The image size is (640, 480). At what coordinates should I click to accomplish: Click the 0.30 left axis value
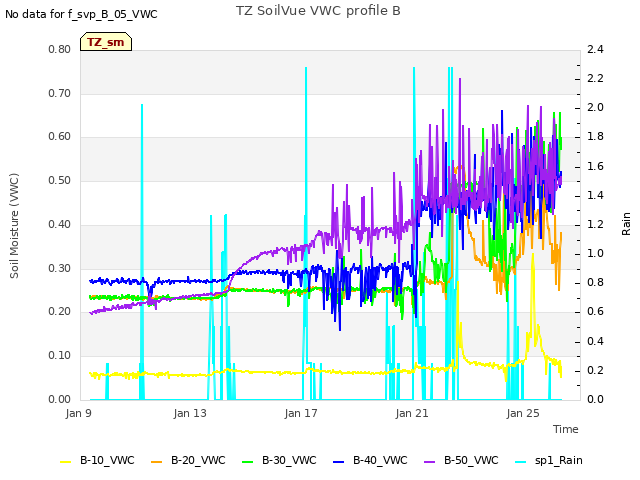[x=60, y=268]
